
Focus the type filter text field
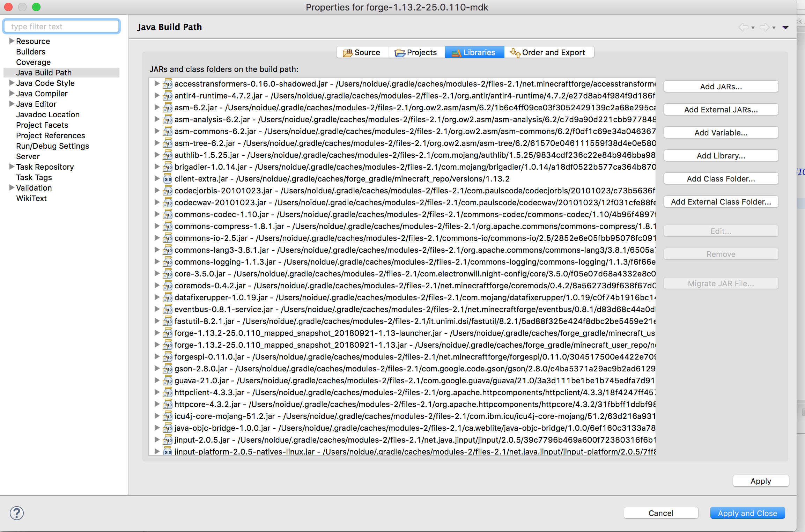(61, 27)
